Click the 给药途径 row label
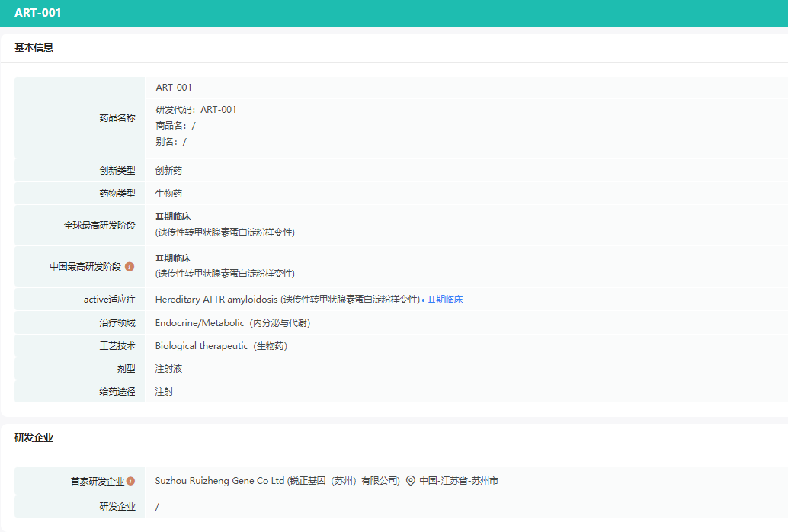The width and height of the screenshot is (788, 532). (117, 392)
